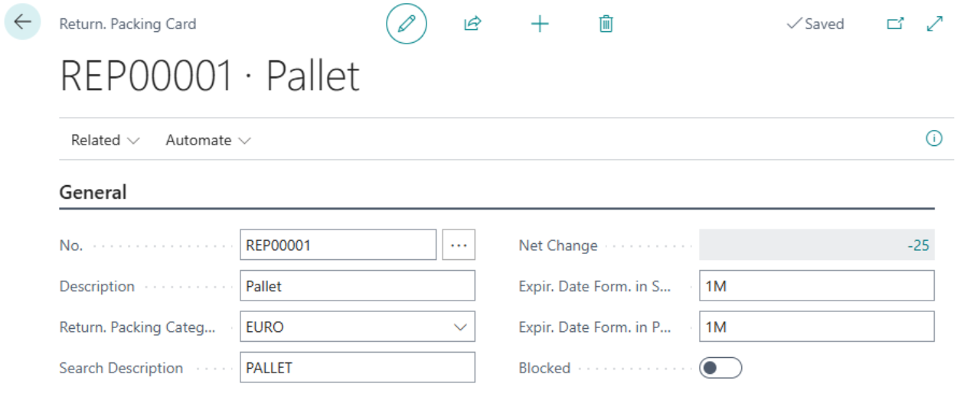Click the pencil edit icon
The image size is (980, 400).
tap(407, 24)
